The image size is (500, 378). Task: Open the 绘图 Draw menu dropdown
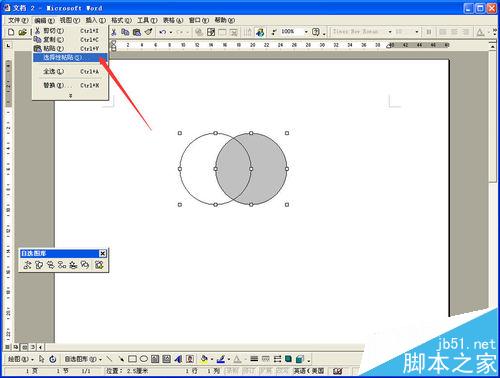click(20, 359)
